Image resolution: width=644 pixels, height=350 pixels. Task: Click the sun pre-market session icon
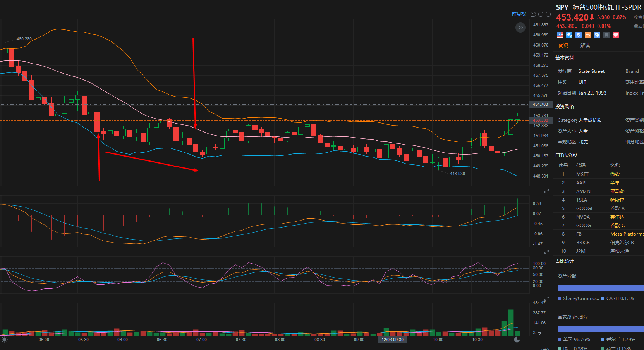tap(5, 340)
